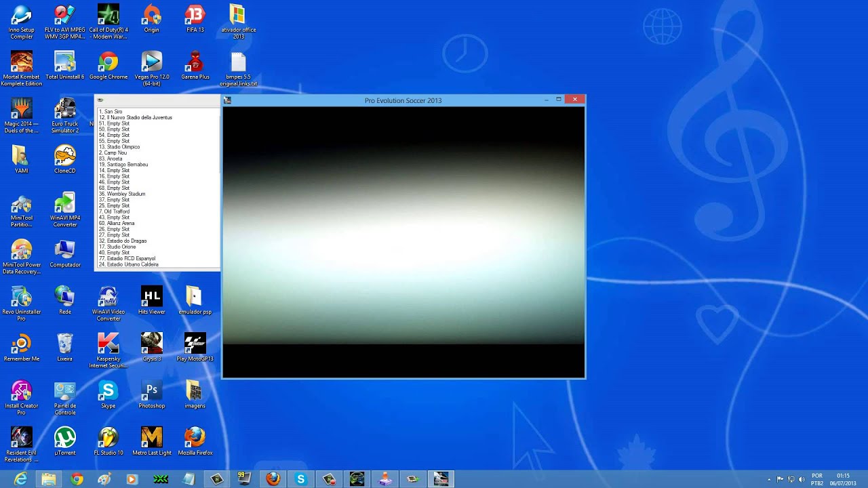868x488 pixels.
Task: Select Mortal Kombat Komplete Edition icon
Action: tap(22, 68)
